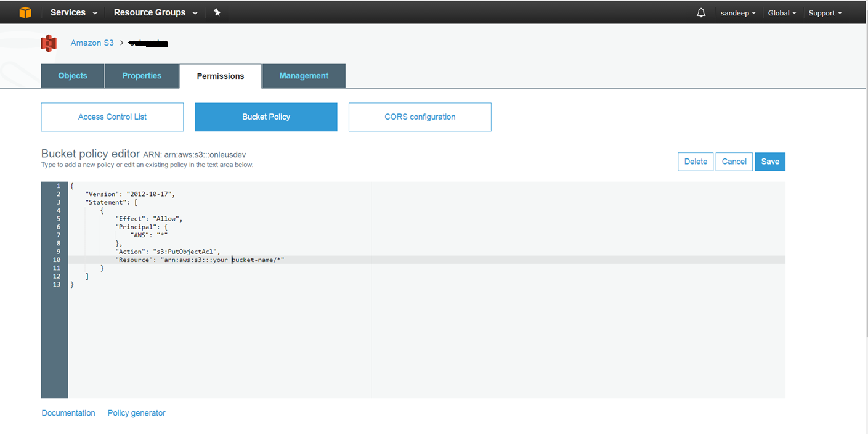Open the notifications bell icon
The height and width of the screenshot is (434, 868).
[701, 13]
